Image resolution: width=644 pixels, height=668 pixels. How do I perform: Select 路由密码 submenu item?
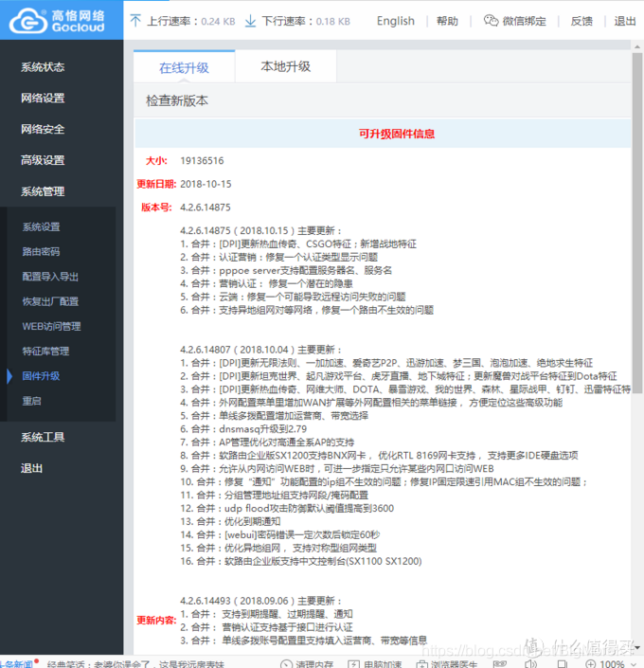click(41, 252)
